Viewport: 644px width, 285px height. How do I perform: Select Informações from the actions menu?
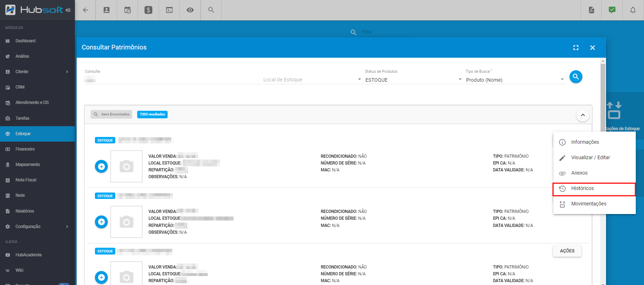594,142
